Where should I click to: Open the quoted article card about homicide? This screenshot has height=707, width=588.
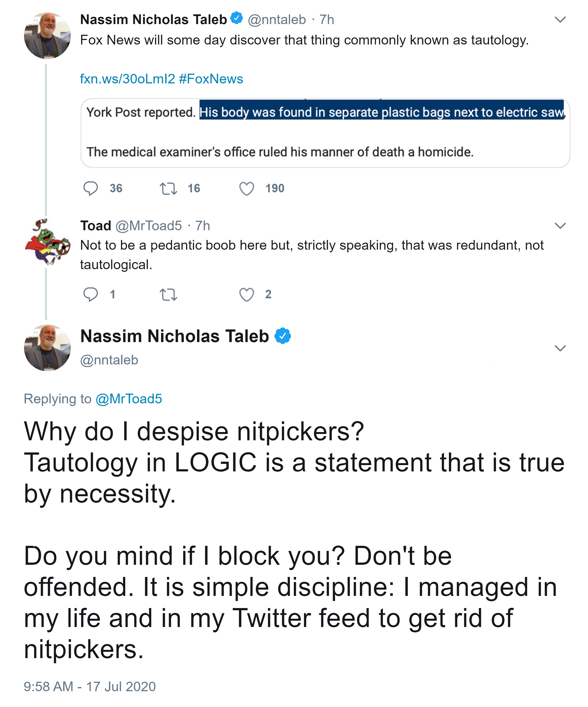tap(325, 133)
